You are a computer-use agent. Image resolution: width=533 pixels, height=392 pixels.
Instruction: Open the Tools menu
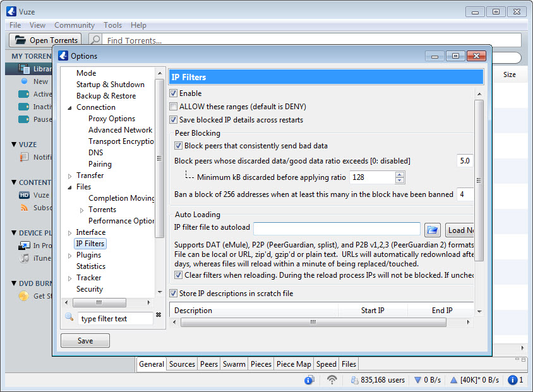112,25
